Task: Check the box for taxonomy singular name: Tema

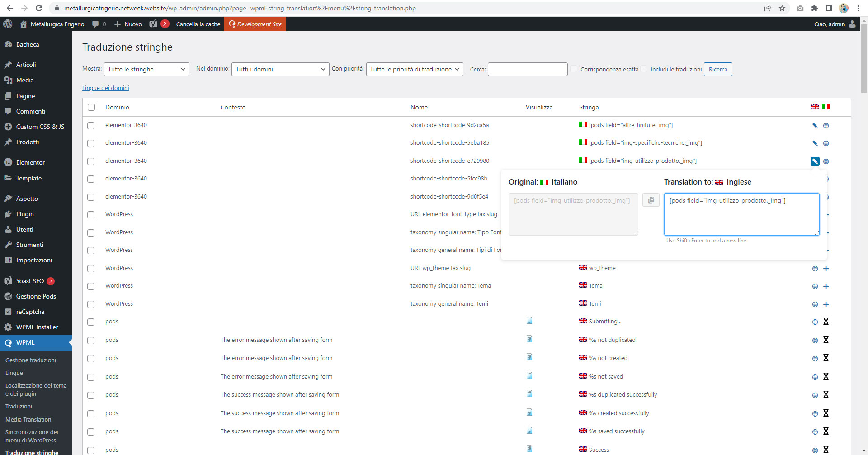Action: pos(91,286)
